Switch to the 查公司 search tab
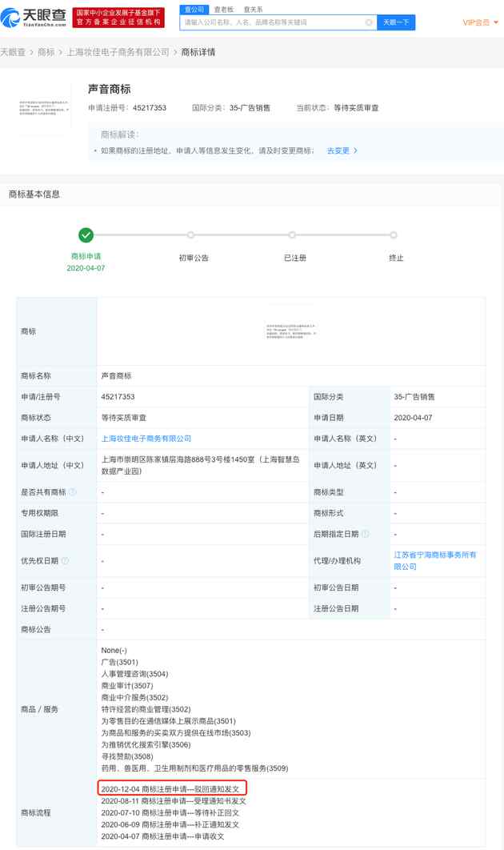Screen dimensions: 504x850 193,10
